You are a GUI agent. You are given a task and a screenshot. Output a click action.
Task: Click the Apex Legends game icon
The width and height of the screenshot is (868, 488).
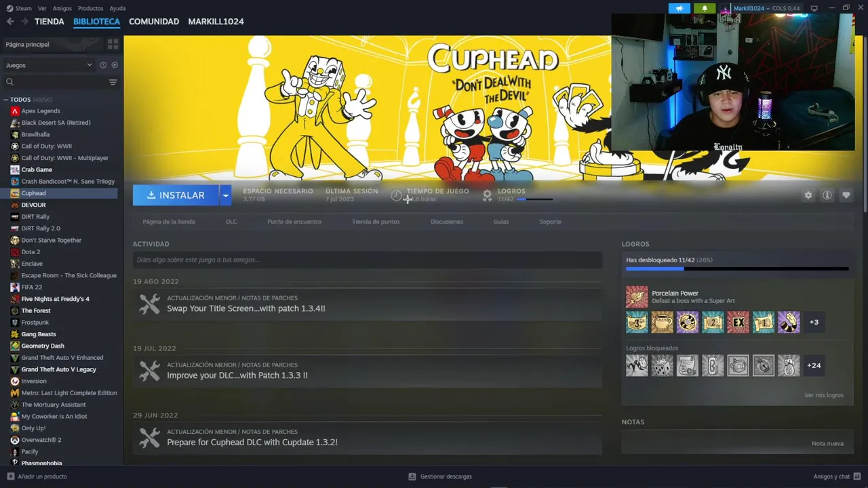click(15, 111)
